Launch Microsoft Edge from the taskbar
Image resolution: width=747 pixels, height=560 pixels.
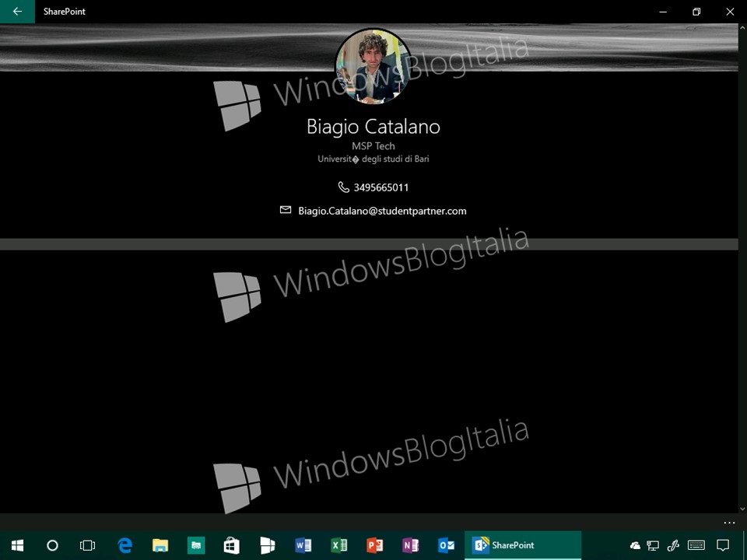click(x=124, y=545)
